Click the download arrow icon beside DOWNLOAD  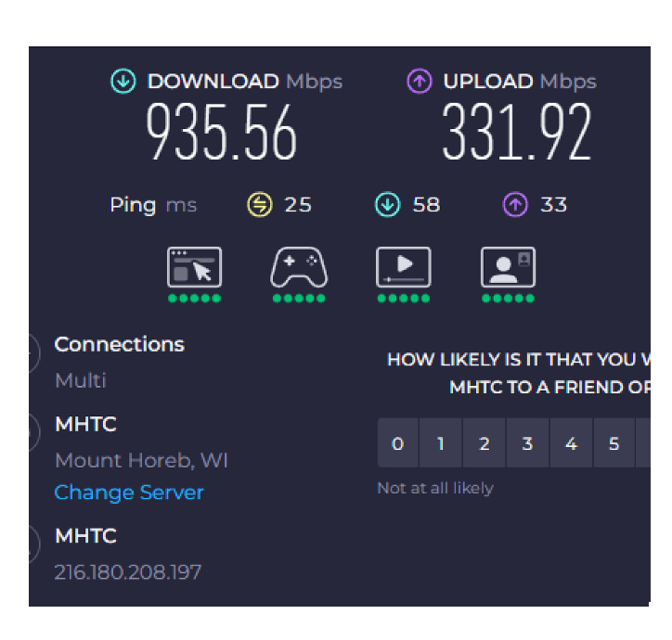[123, 82]
